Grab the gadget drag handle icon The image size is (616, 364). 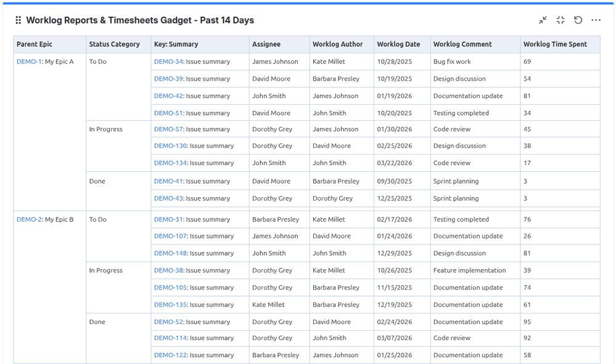(x=18, y=20)
